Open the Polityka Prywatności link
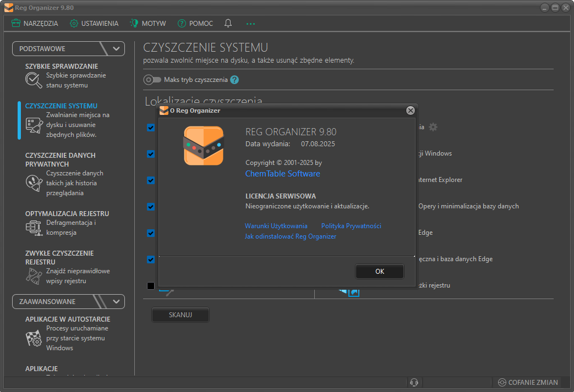Screen dimensions: 574x392 [351, 226]
